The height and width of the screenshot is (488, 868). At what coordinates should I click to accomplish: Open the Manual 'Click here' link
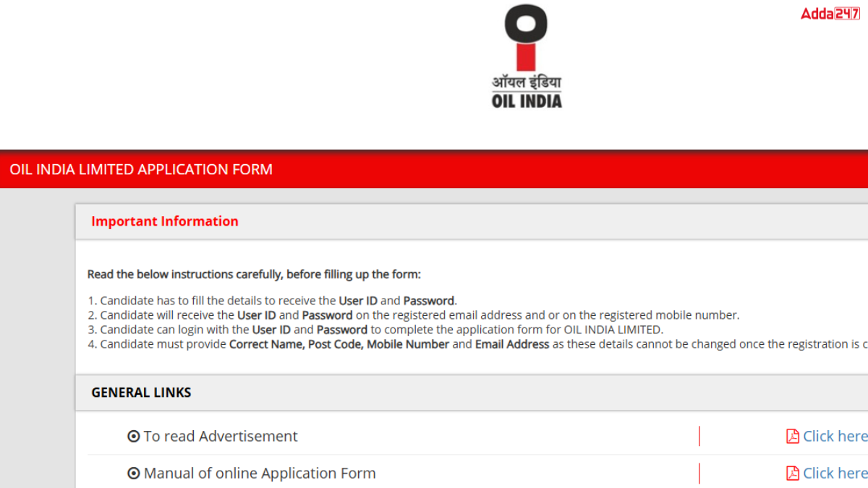pyautogui.click(x=835, y=473)
